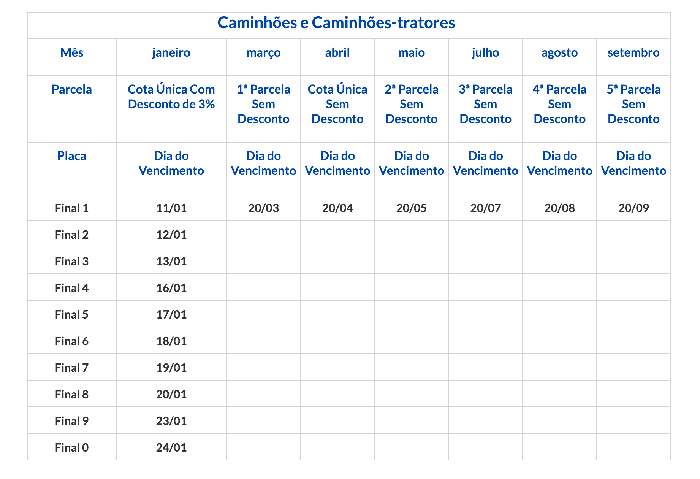This screenshot has height=479, width=700.
Task: Click the 1ª Parcela Sem Desconto cell
Action: pos(263,104)
